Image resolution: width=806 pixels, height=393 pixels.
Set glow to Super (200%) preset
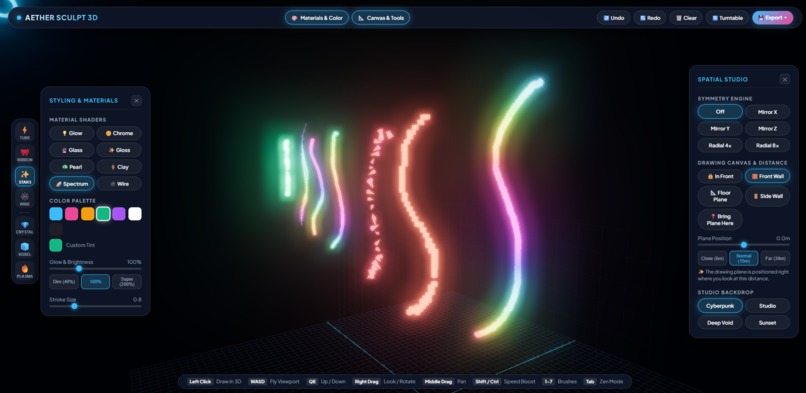[127, 282]
